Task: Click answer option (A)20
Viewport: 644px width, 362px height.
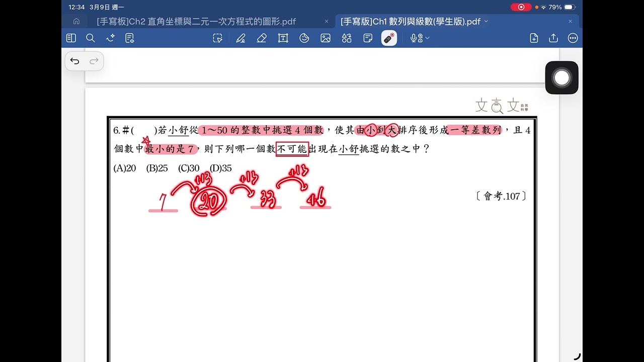Action: tap(125, 168)
